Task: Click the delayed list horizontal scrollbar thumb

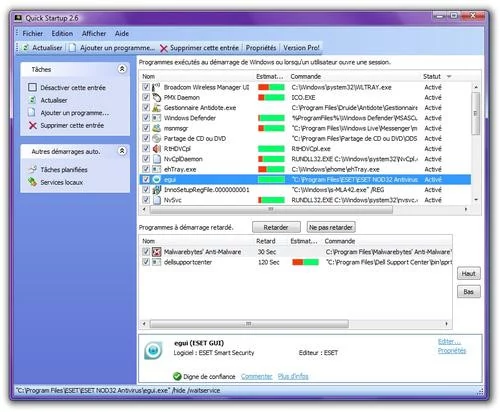Action: point(249,324)
